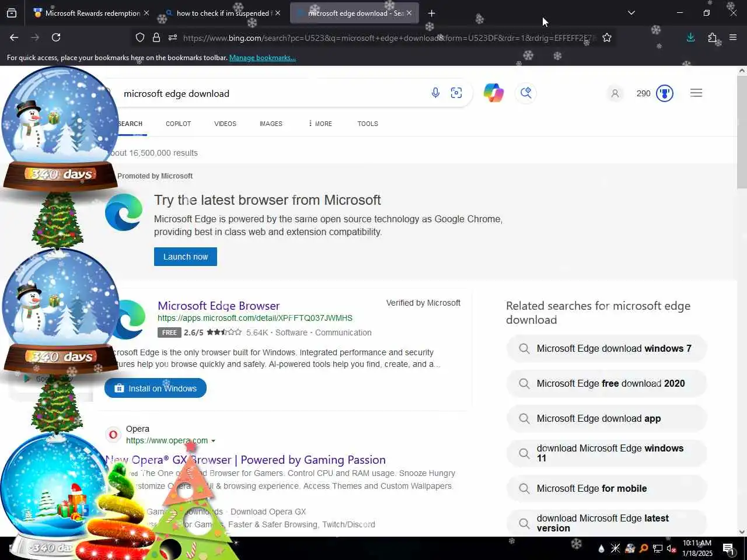747x560 pixels.
Task: Click Install on Windows button
Action: 155,388
